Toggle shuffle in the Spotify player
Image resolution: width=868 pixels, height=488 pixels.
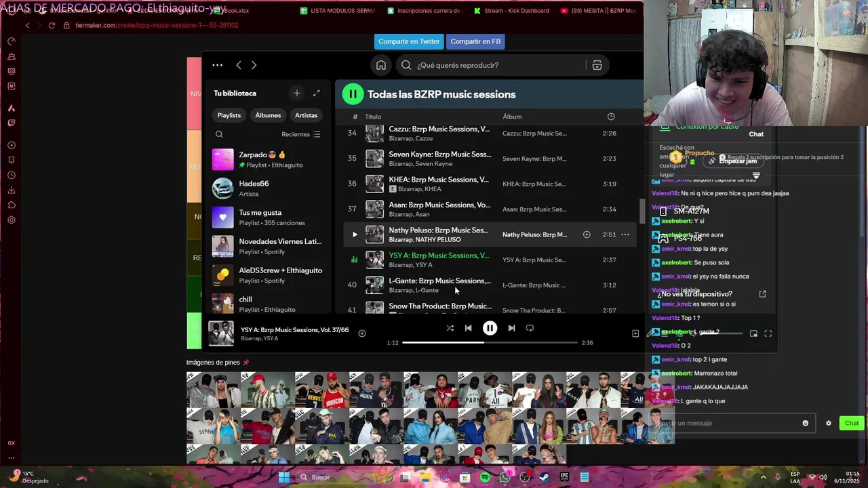tap(450, 328)
